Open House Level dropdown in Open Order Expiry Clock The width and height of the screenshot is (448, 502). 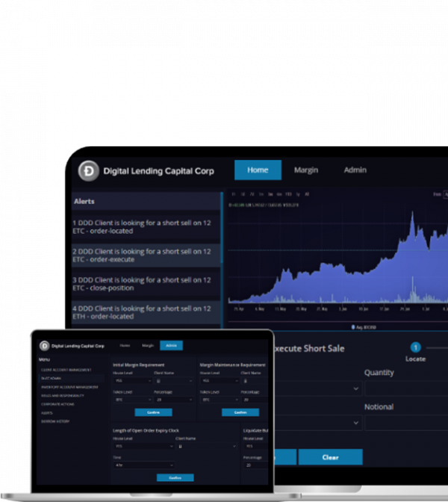[x=143, y=446]
